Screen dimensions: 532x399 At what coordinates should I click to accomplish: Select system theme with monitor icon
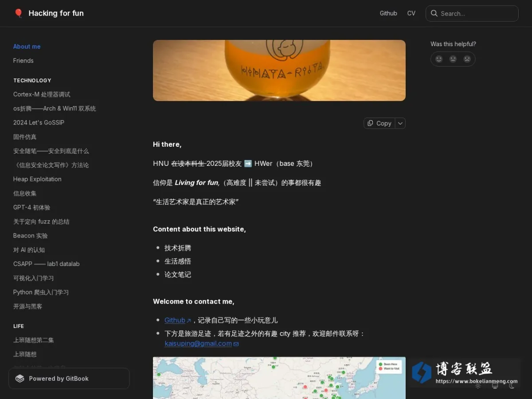click(x=495, y=386)
